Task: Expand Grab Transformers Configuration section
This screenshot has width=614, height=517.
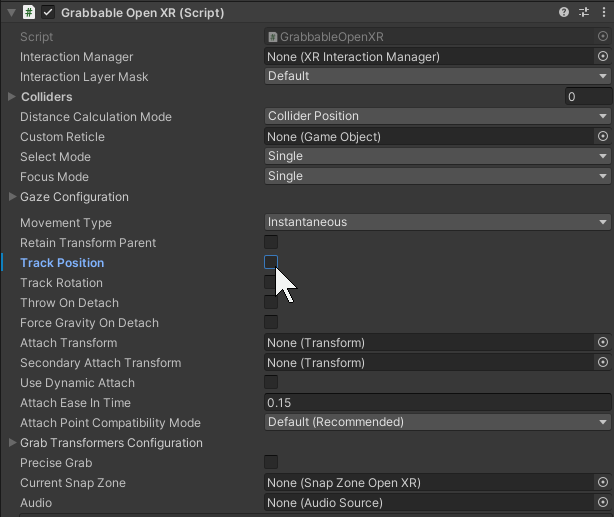Action: 12,443
